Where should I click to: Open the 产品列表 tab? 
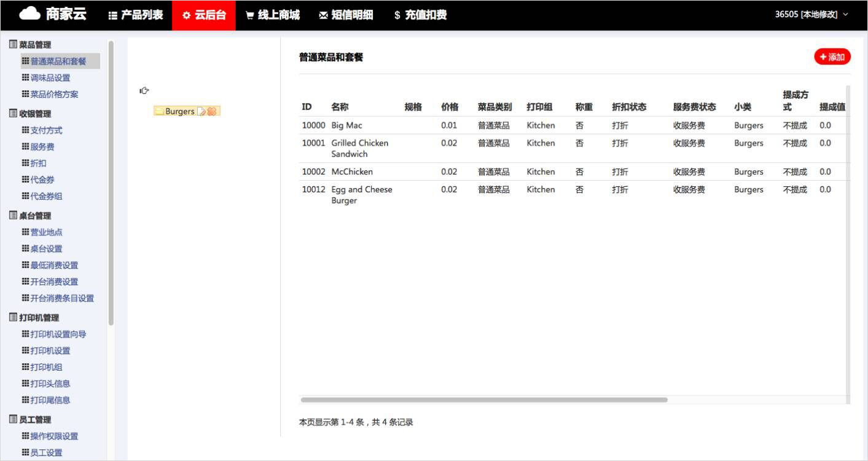(136, 15)
